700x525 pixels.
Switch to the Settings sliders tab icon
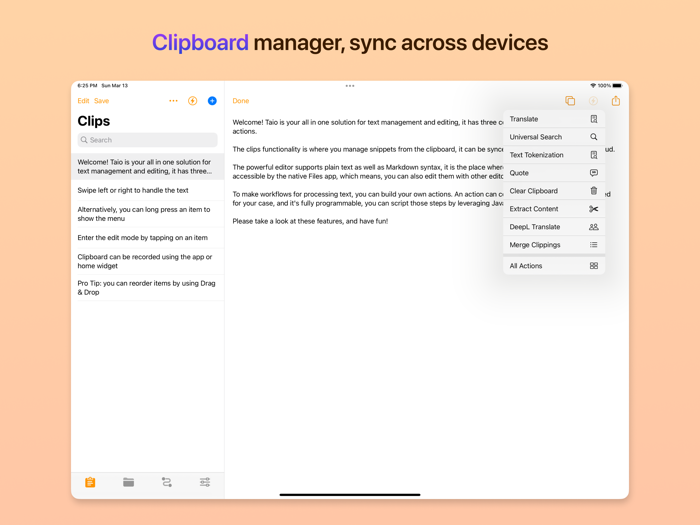tap(205, 482)
